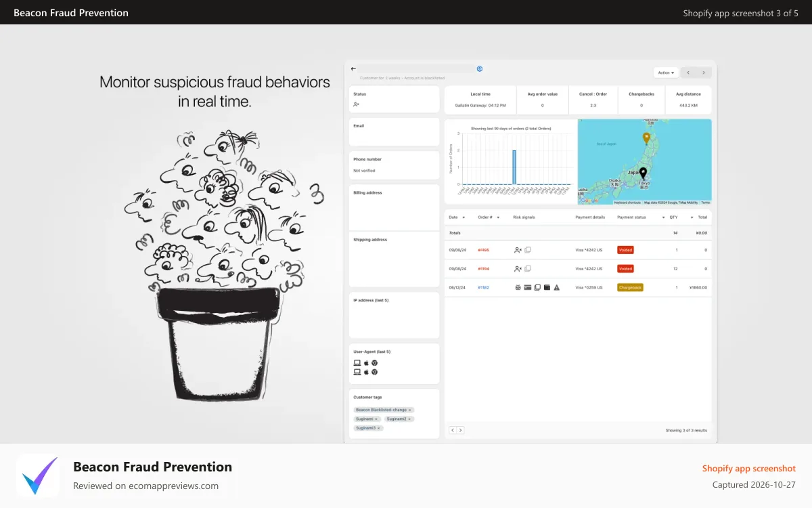Viewport: 812px width, 508px height.
Task: Open order #1182 link
Action: pos(484,287)
